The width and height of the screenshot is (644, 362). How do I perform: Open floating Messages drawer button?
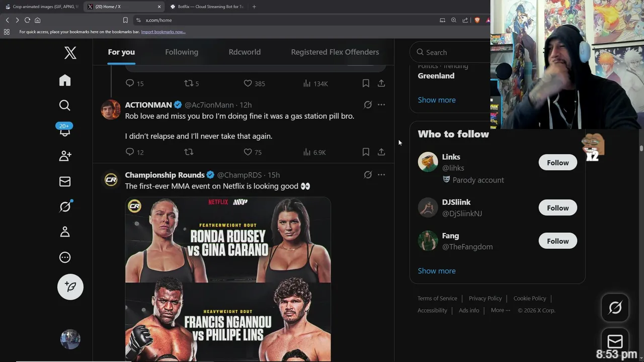pos(615,342)
